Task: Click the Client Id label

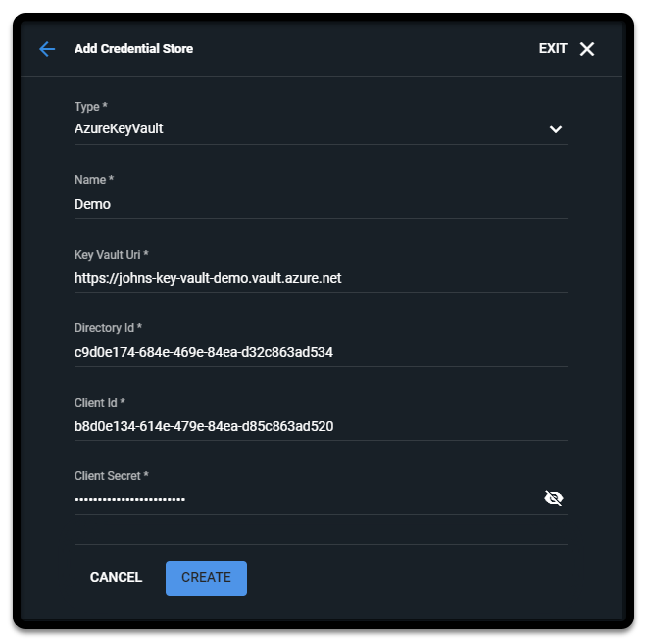Action: (x=99, y=403)
